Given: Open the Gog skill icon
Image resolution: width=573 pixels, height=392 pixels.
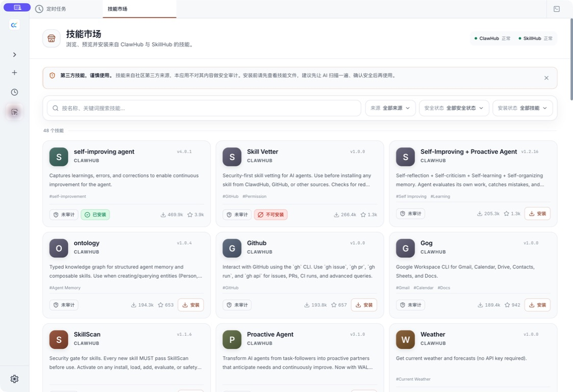Looking at the screenshot, I should 406,248.
